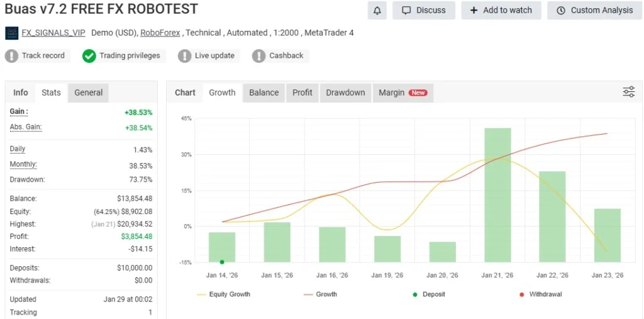Switch to the Stats tab

51,92
